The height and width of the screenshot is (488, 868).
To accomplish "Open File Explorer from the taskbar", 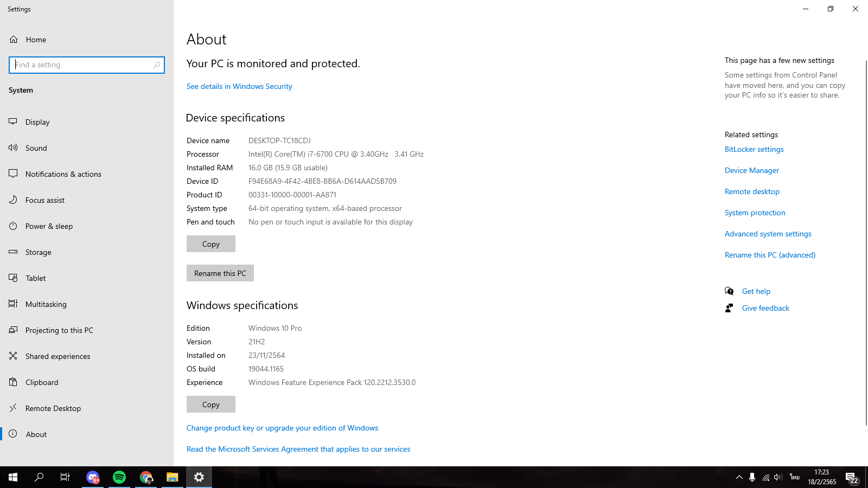I will pos(173,477).
